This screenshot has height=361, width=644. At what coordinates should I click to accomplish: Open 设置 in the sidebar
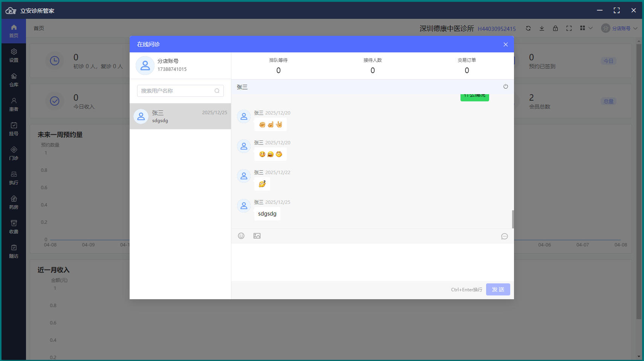14,55
